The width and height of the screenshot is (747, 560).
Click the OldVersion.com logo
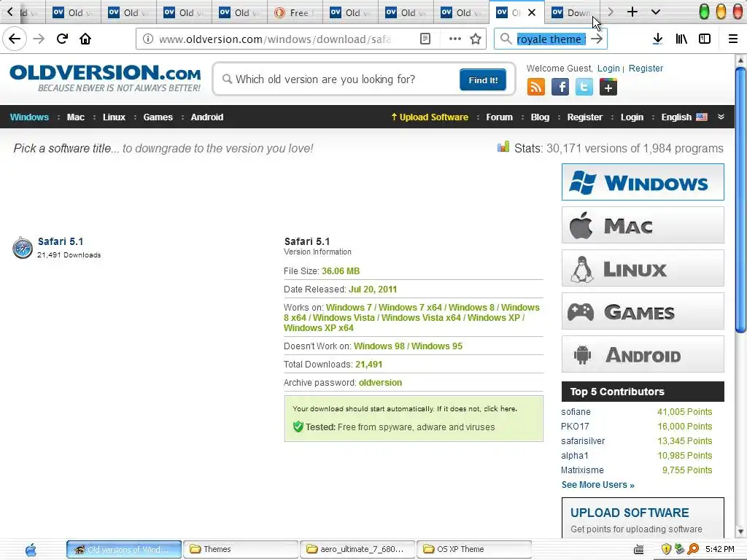click(105, 77)
